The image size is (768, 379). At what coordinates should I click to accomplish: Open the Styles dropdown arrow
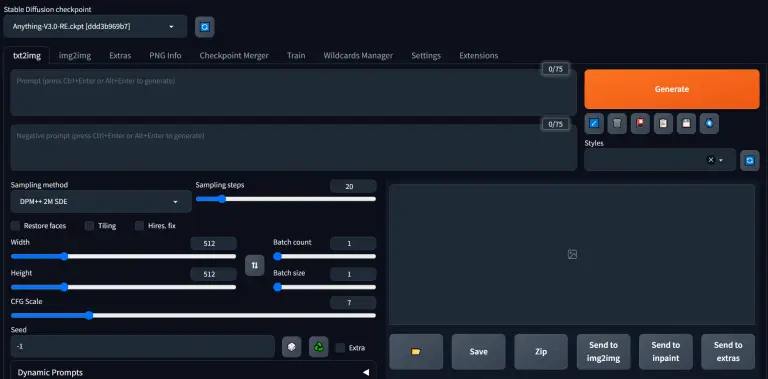point(721,160)
